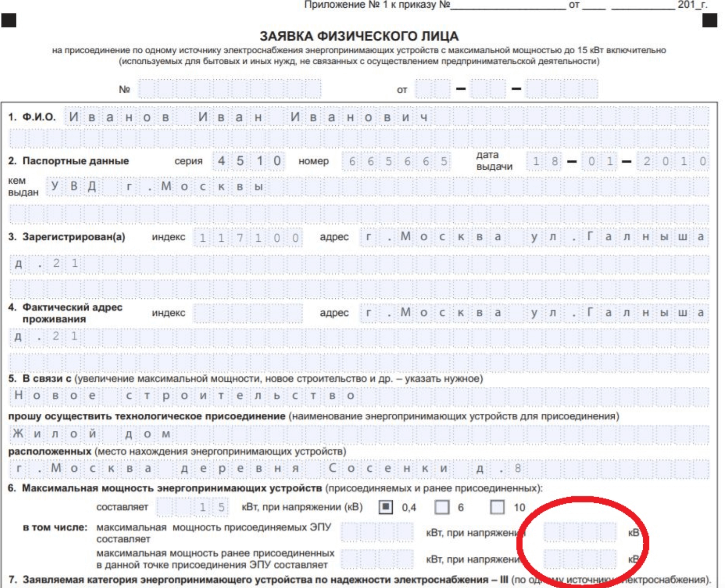Click the location field деревня Сосенки д. 8

click(360, 469)
